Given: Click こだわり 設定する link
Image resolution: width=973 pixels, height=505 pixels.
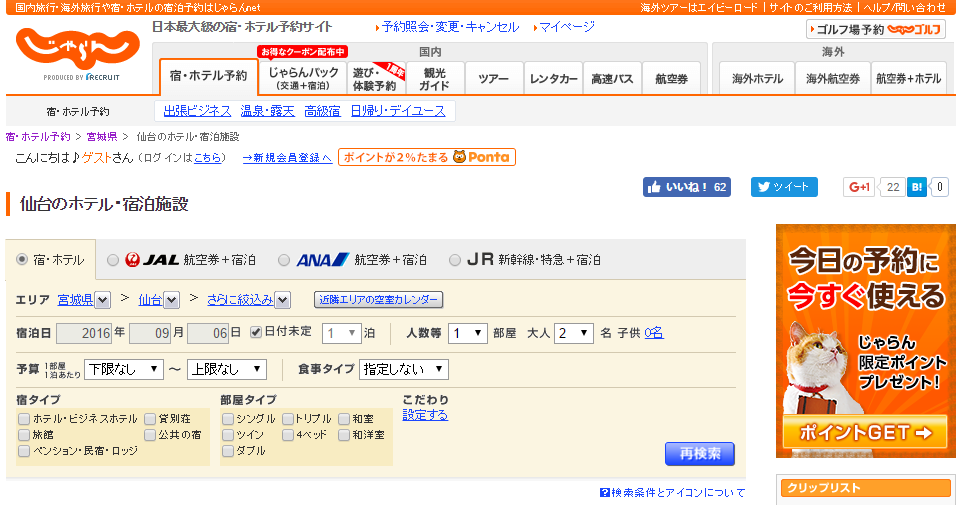Looking at the screenshot, I should click(x=425, y=415).
